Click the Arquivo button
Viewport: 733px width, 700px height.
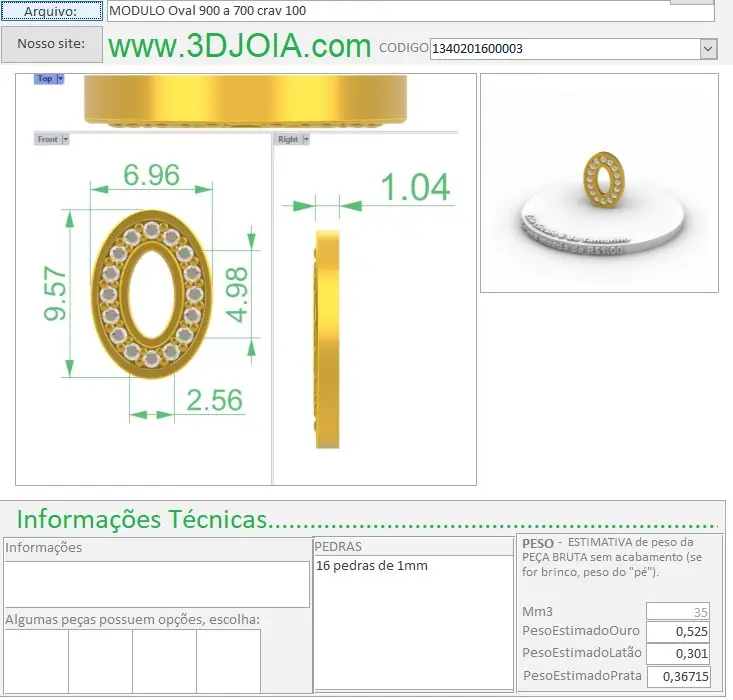51,11
